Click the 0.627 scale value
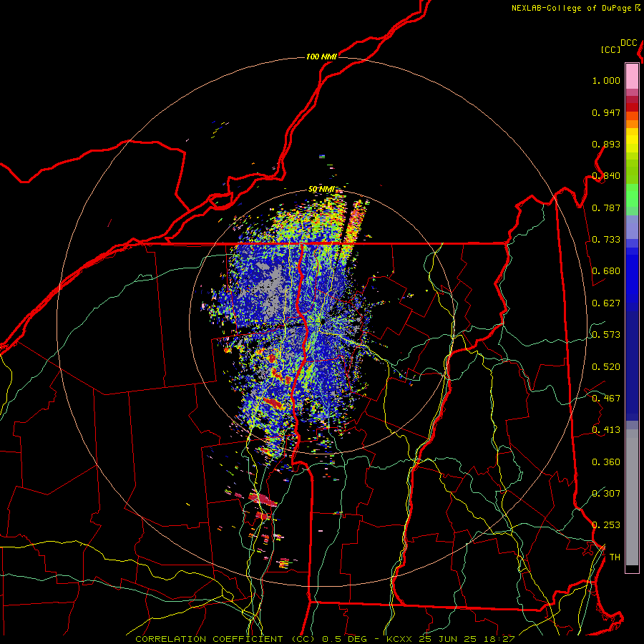The image size is (644, 644). click(x=606, y=303)
